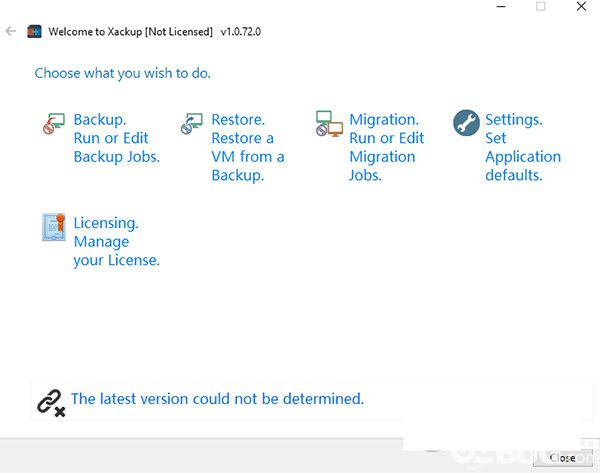600x473 pixels.
Task: Click the Restore monitor icon
Action: coord(191,123)
